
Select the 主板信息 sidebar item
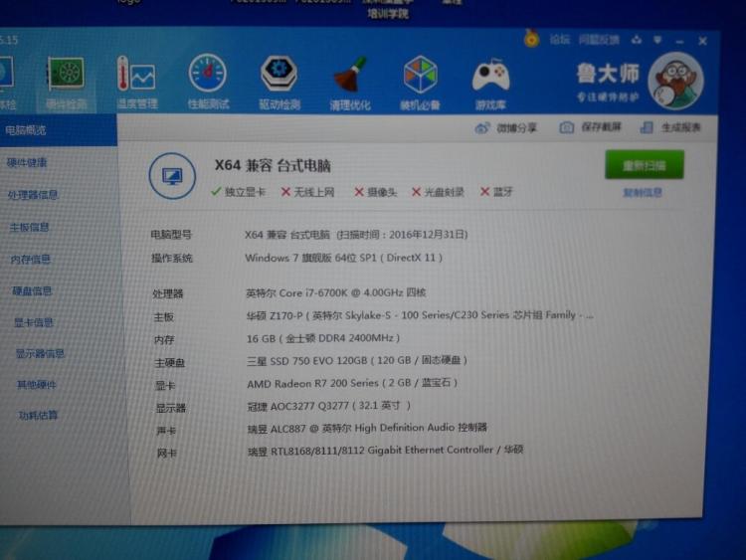point(30,227)
